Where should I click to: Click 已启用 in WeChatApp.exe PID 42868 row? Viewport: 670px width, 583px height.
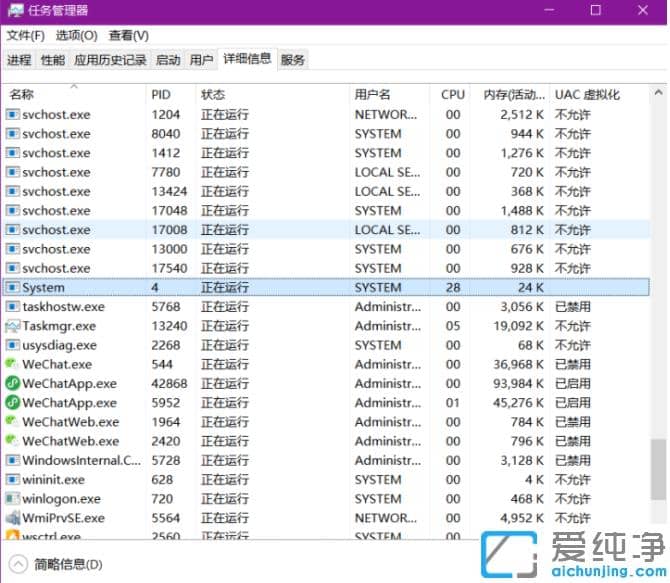click(x=573, y=383)
